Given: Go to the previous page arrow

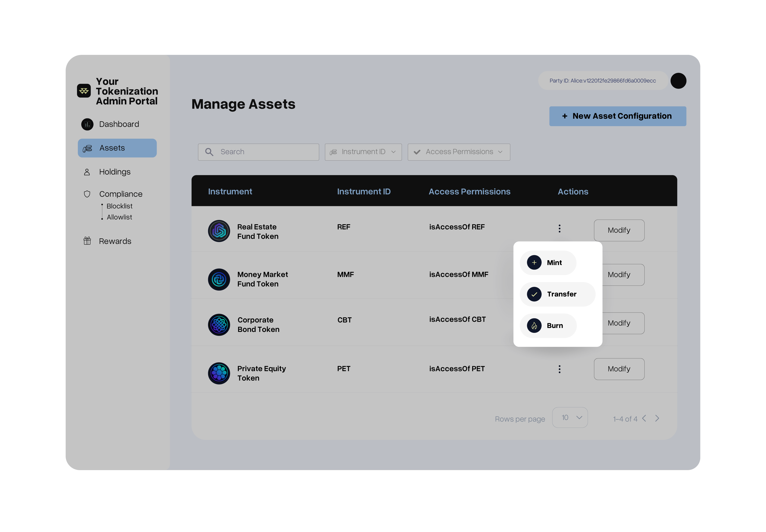Looking at the screenshot, I should (644, 418).
